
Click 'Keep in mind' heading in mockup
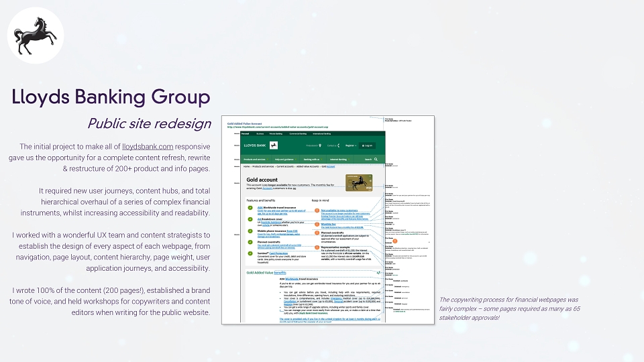point(321,200)
